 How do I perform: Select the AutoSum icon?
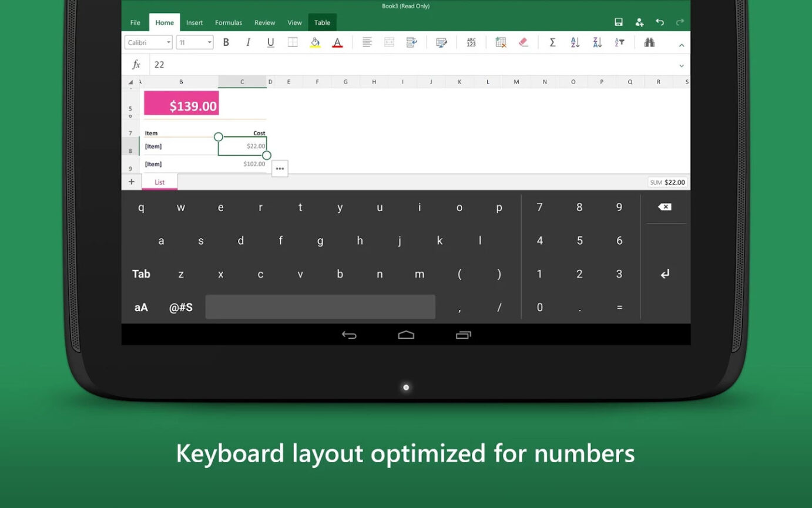[x=552, y=42]
